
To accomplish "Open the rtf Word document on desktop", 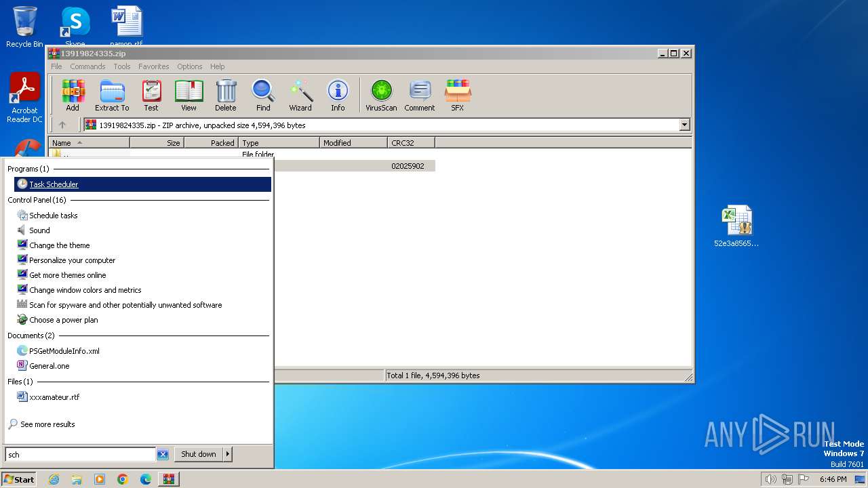I will [x=126, y=27].
